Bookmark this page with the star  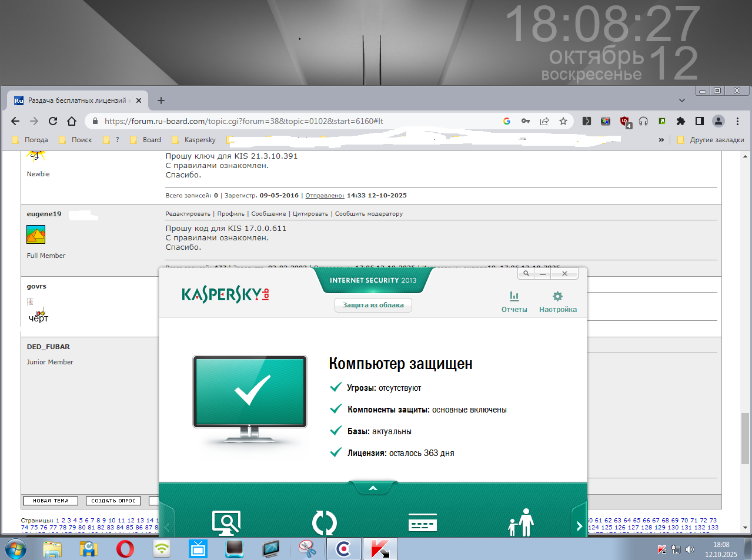[563, 121]
